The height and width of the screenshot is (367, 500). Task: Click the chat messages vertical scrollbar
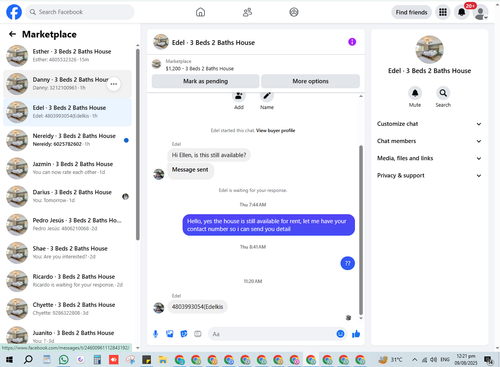pyautogui.click(x=361, y=230)
